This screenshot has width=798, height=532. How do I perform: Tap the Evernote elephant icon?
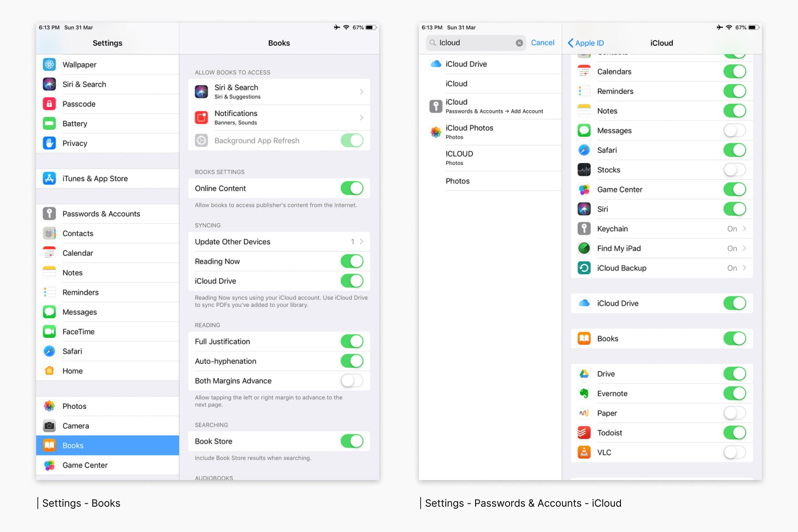coord(584,393)
